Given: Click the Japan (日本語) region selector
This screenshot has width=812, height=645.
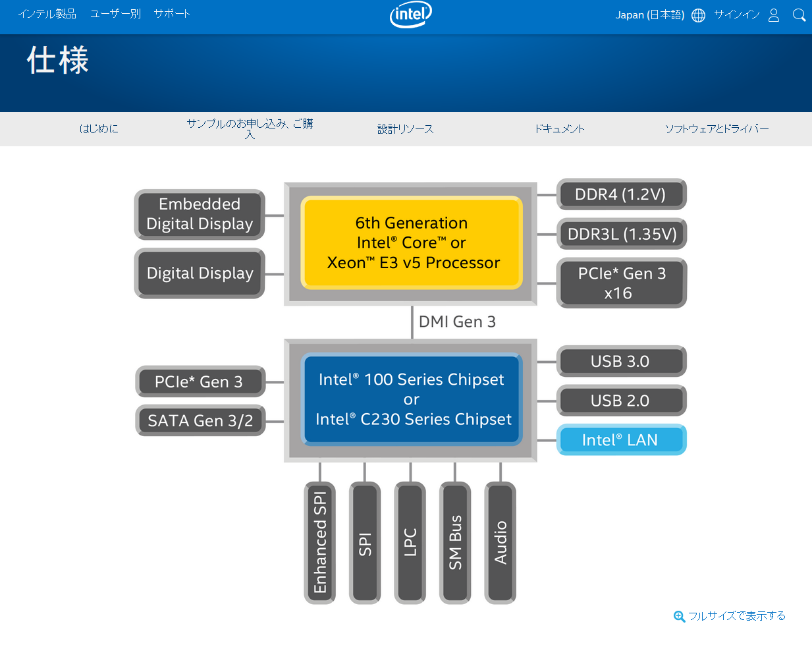Looking at the screenshot, I should (x=650, y=14).
